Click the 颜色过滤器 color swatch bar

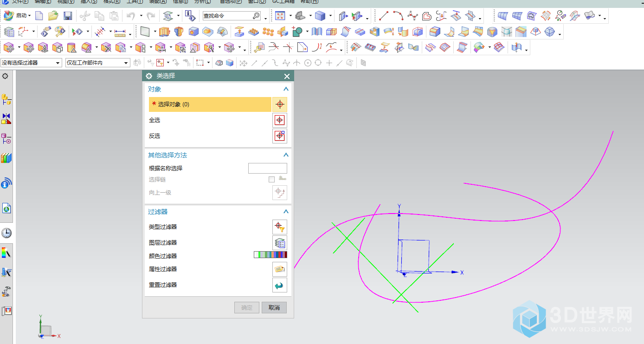pyautogui.click(x=270, y=254)
